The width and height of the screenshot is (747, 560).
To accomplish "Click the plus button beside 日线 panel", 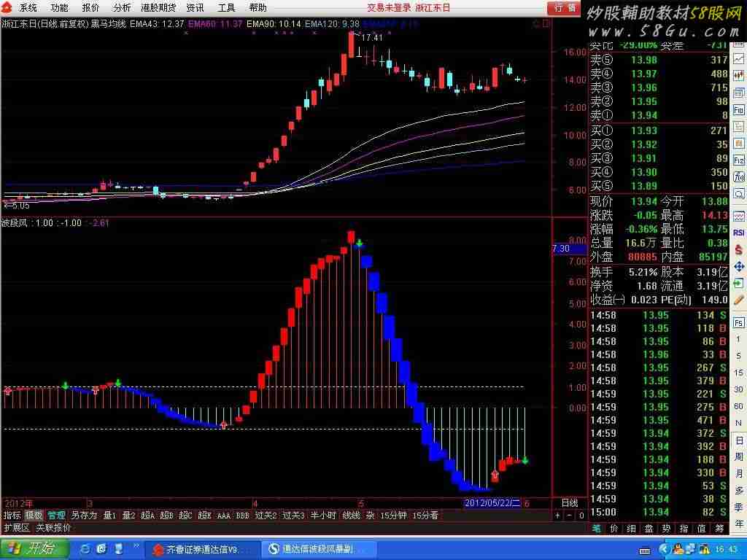I will click(558, 516).
